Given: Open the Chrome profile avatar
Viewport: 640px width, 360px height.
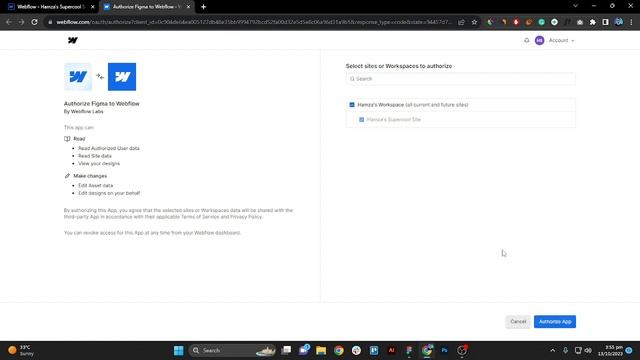Looking at the screenshot, I should (x=619, y=22).
